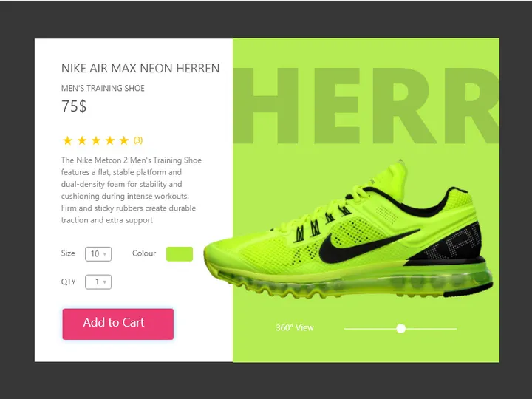This screenshot has height=399, width=532.
Task: Click the Add to Cart button
Action: pos(117,324)
